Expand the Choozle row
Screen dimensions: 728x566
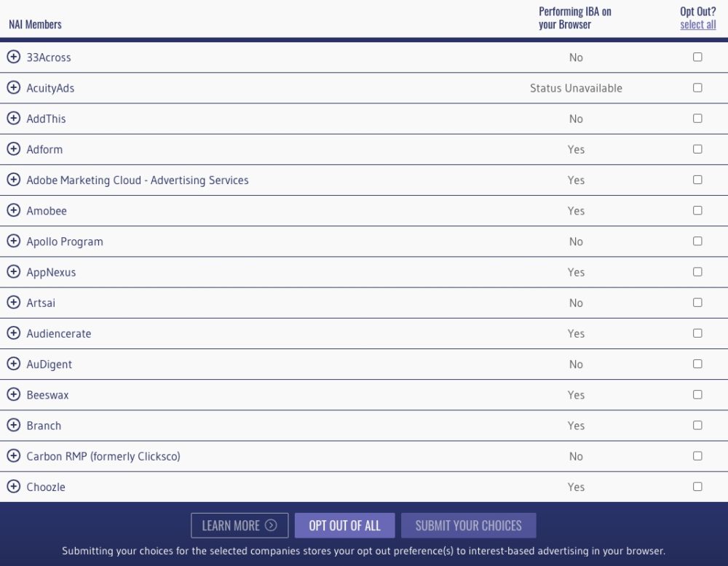[13, 486]
